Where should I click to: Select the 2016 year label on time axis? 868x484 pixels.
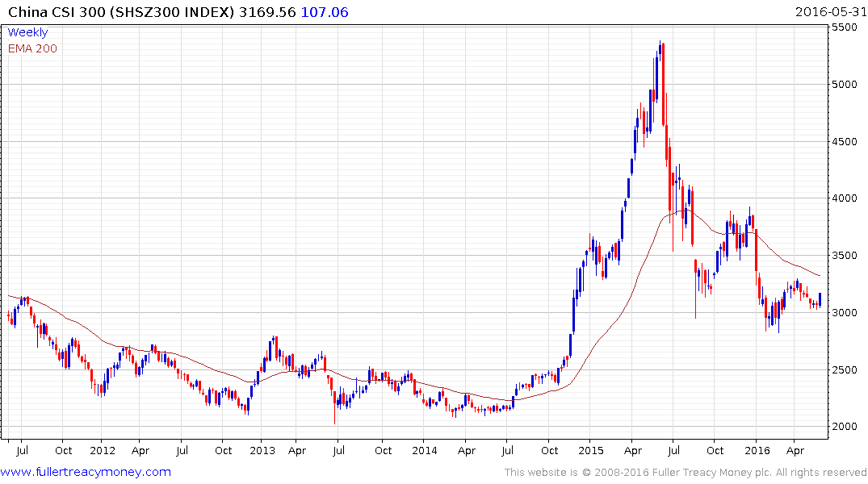(x=757, y=451)
